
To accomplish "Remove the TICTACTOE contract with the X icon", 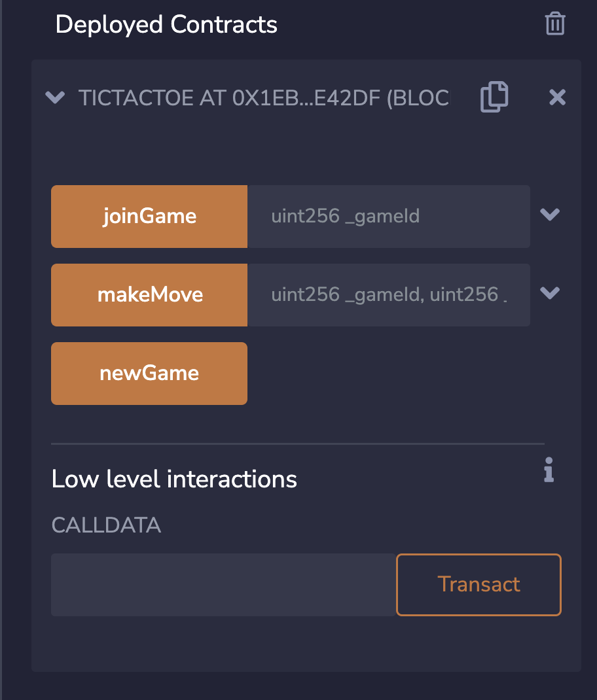I will point(557,97).
